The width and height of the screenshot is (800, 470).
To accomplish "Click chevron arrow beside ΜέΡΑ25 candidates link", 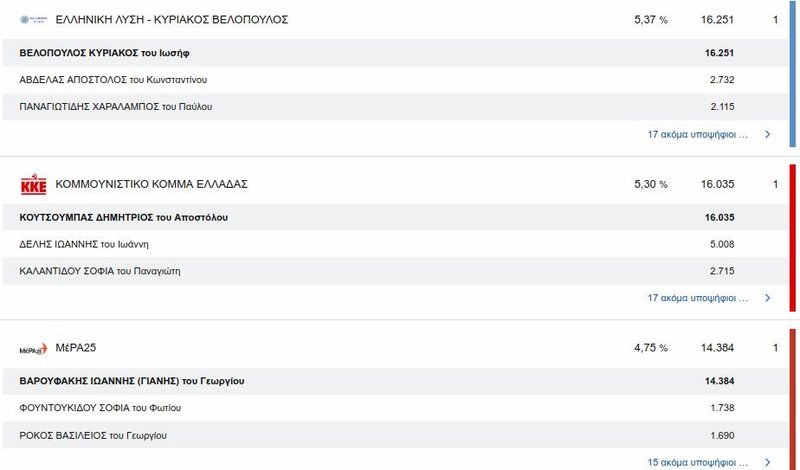I will (767, 462).
